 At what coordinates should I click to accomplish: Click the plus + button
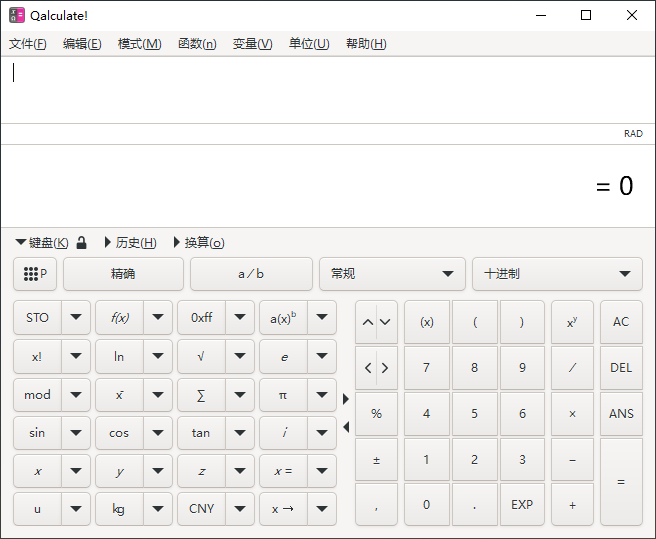[572, 505]
